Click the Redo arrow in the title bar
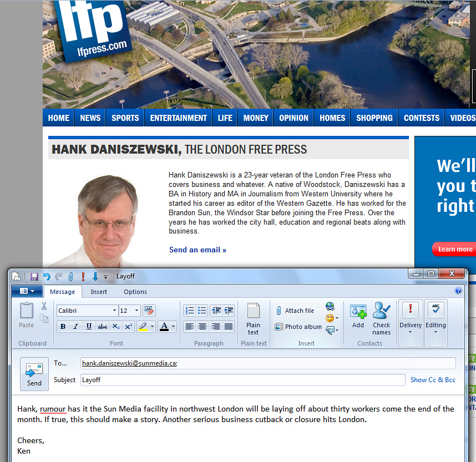This screenshot has width=476, height=462. click(x=59, y=277)
